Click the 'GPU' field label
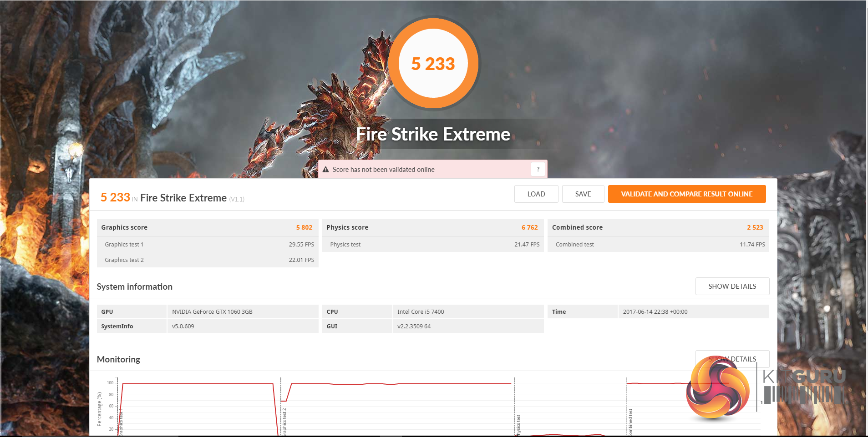Image resolution: width=868 pixels, height=437 pixels. click(x=107, y=311)
